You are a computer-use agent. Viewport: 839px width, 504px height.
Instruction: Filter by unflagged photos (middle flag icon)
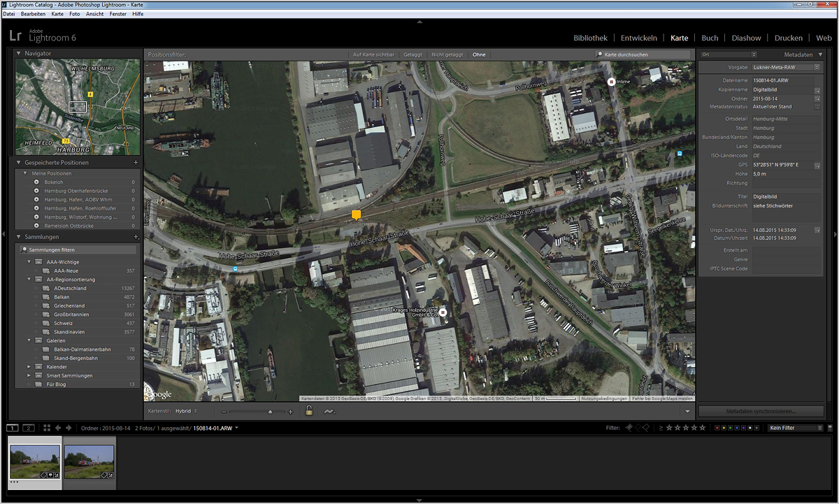[638, 427]
